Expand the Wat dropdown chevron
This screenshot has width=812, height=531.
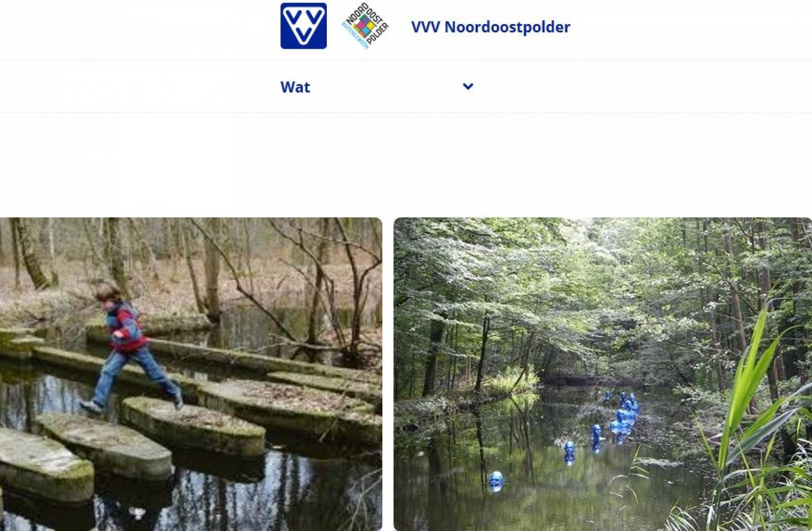click(x=468, y=87)
